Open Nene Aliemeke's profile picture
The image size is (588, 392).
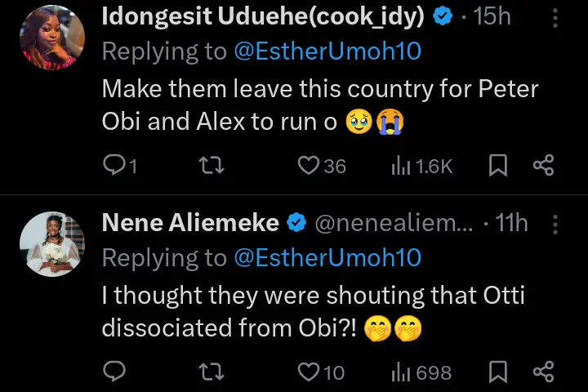pyautogui.click(x=52, y=244)
